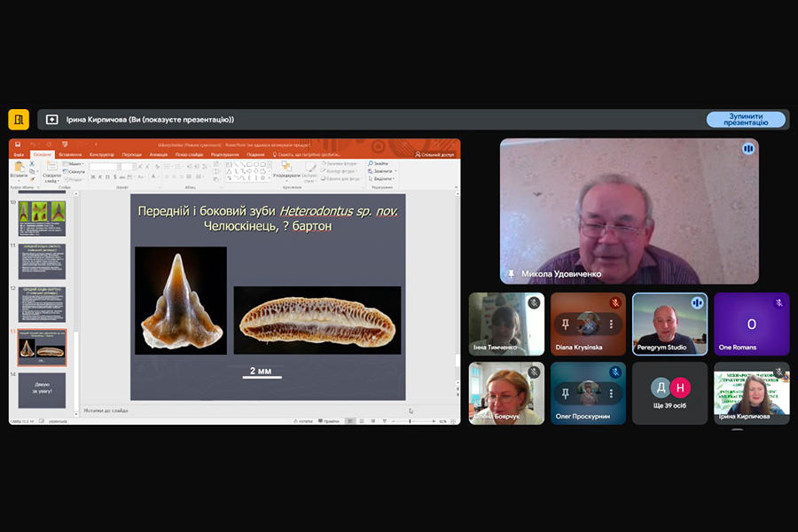Click the PowerPoint zoom slider handle

coord(410,421)
